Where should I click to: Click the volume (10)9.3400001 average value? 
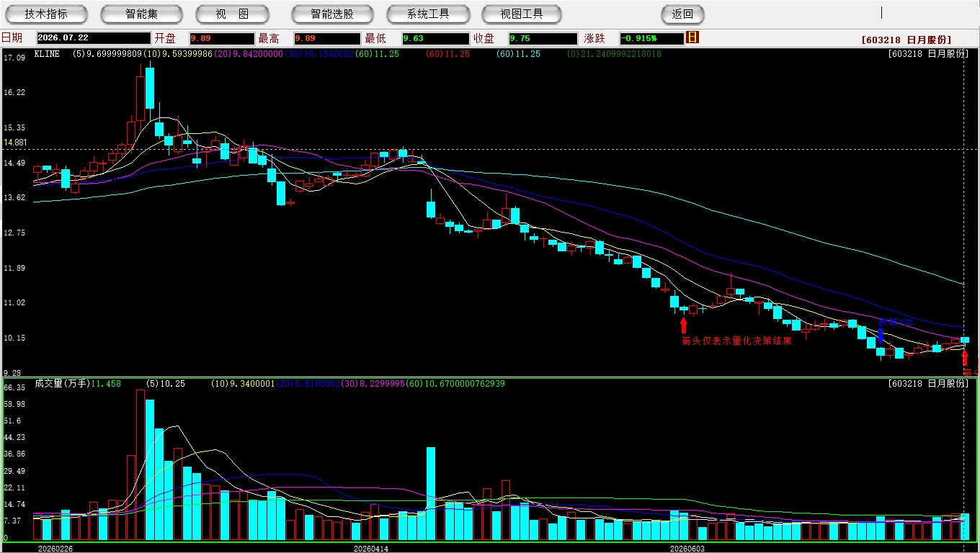pyautogui.click(x=242, y=384)
